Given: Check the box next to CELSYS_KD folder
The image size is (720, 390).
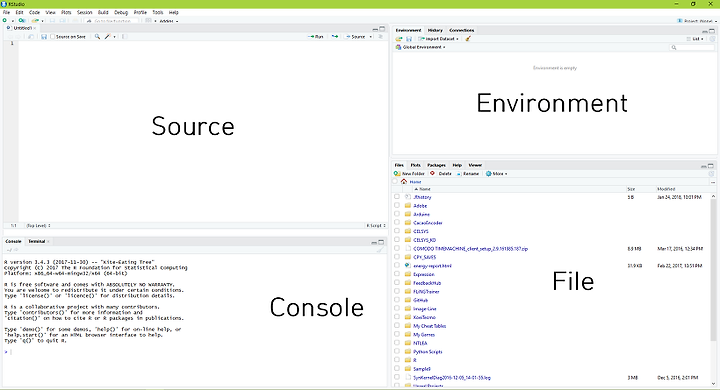Looking at the screenshot, I should pos(397,240).
